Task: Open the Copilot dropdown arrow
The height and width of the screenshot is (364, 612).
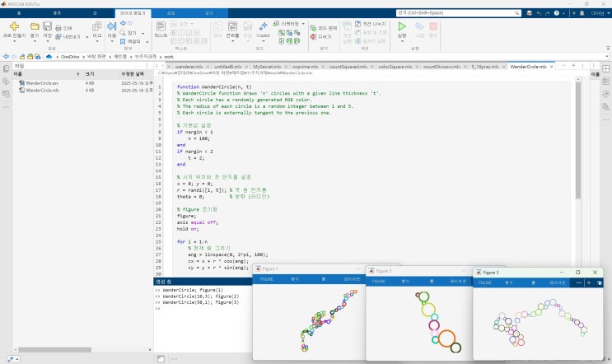Action: (x=263, y=41)
